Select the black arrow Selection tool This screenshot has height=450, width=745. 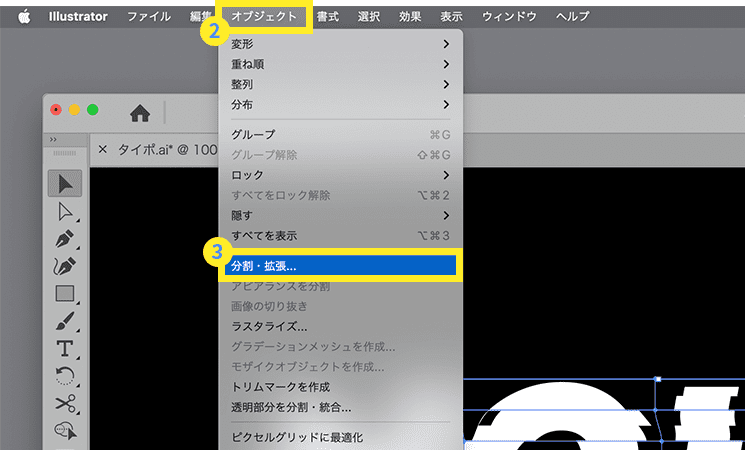point(65,183)
